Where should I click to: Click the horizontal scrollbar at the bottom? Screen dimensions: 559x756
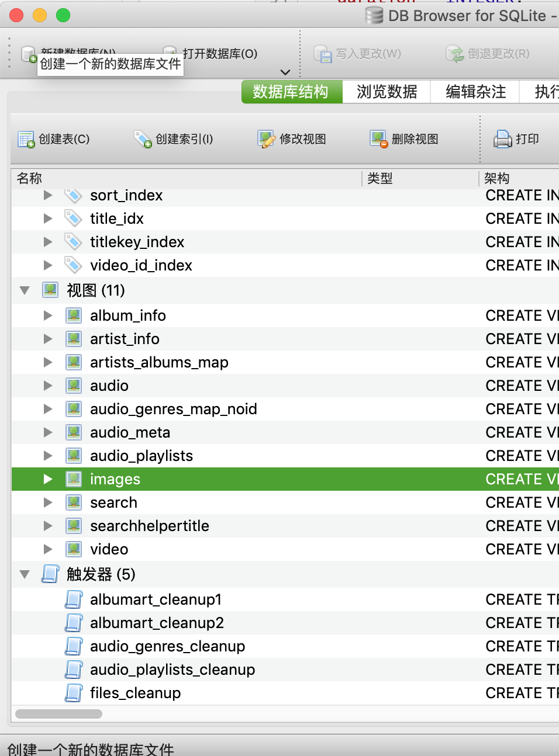click(x=58, y=714)
